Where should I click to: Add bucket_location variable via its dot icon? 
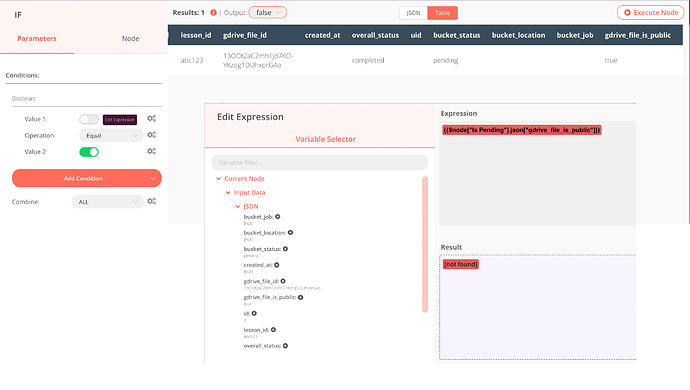pyautogui.click(x=290, y=232)
